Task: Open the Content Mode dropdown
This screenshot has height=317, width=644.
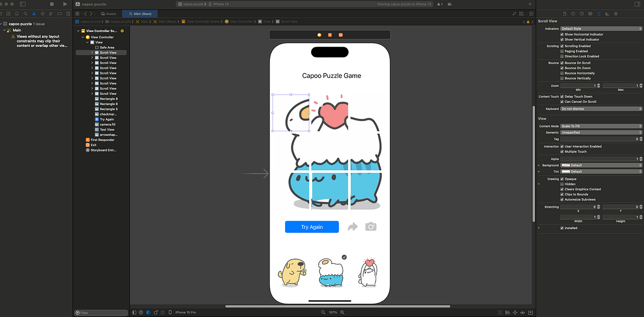Action: [x=601, y=126]
